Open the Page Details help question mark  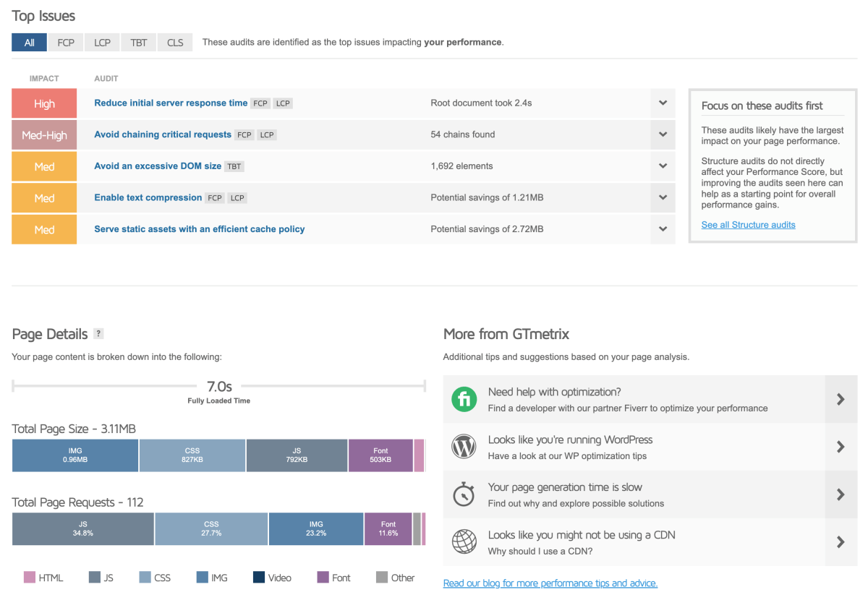pos(98,333)
